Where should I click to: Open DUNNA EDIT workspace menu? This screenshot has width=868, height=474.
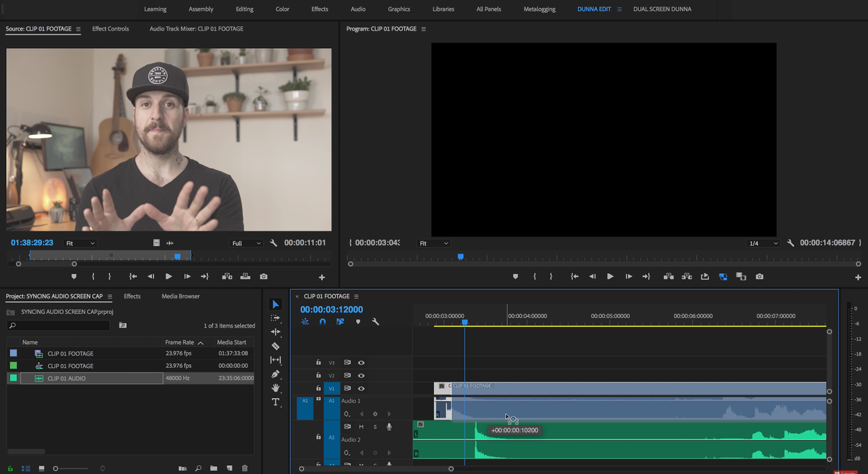click(x=619, y=9)
